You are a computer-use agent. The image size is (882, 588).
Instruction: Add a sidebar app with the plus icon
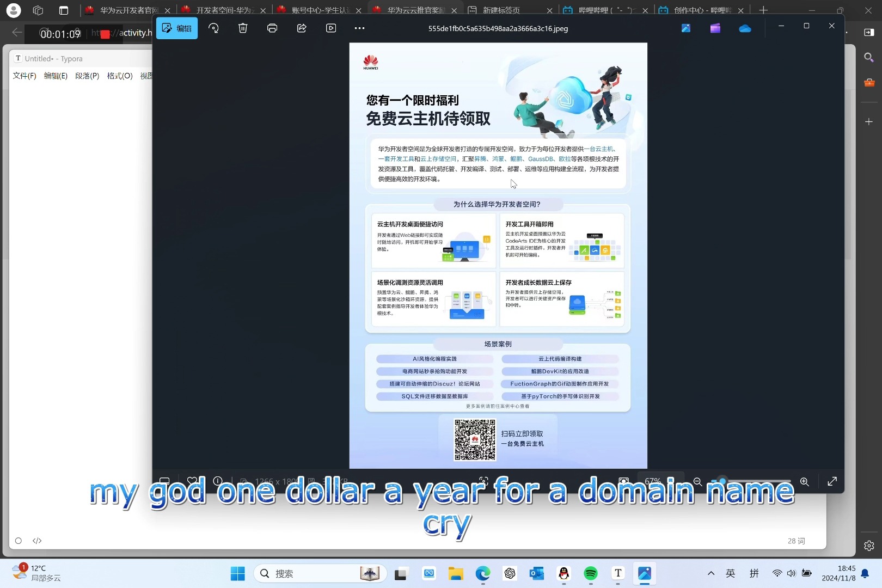tap(869, 121)
